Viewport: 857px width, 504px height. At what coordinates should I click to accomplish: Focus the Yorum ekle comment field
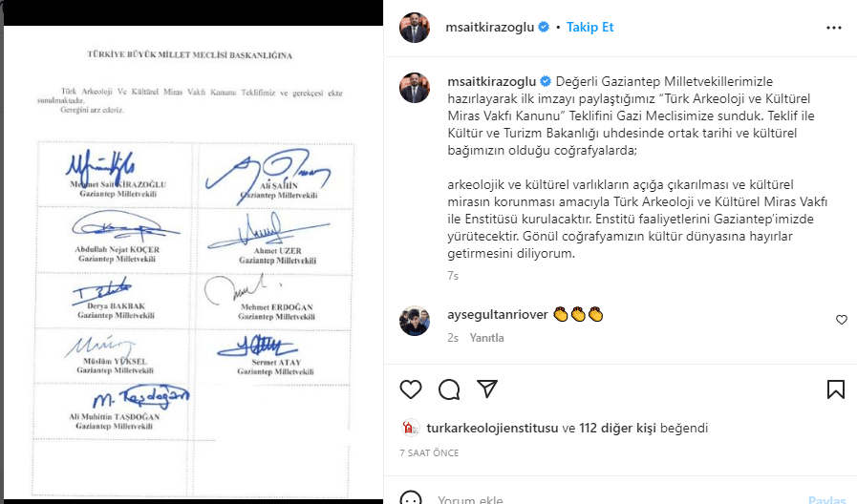617,499
